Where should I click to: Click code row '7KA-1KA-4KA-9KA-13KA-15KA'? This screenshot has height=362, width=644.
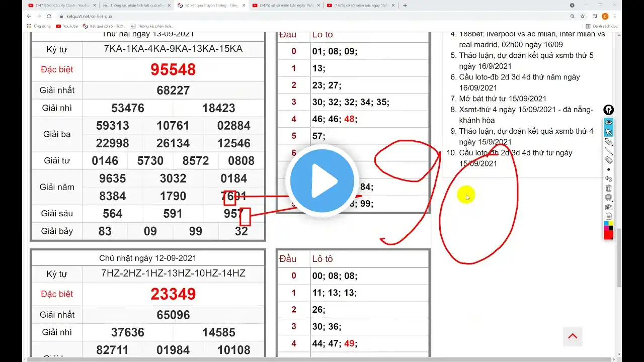pos(173,49)
